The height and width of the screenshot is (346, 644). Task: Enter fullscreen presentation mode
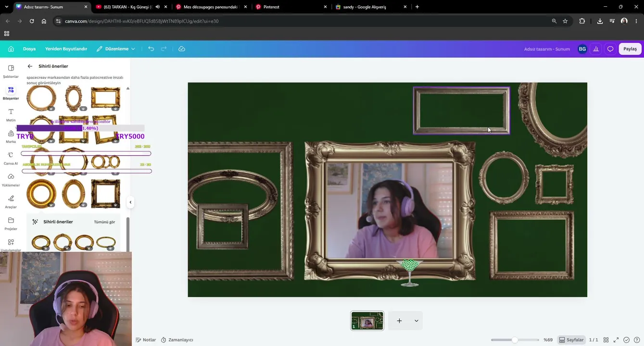pyautogui.click(x=616, y=340)
